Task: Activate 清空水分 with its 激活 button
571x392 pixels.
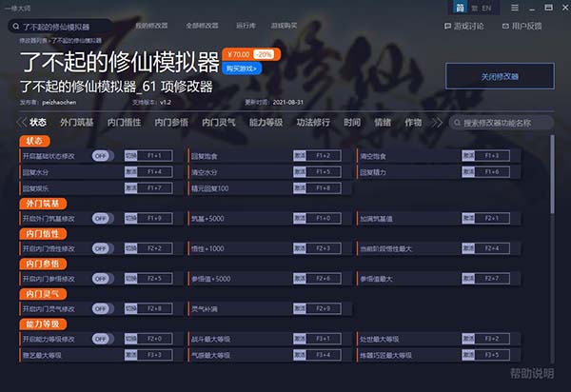Action: pos(300,172)
